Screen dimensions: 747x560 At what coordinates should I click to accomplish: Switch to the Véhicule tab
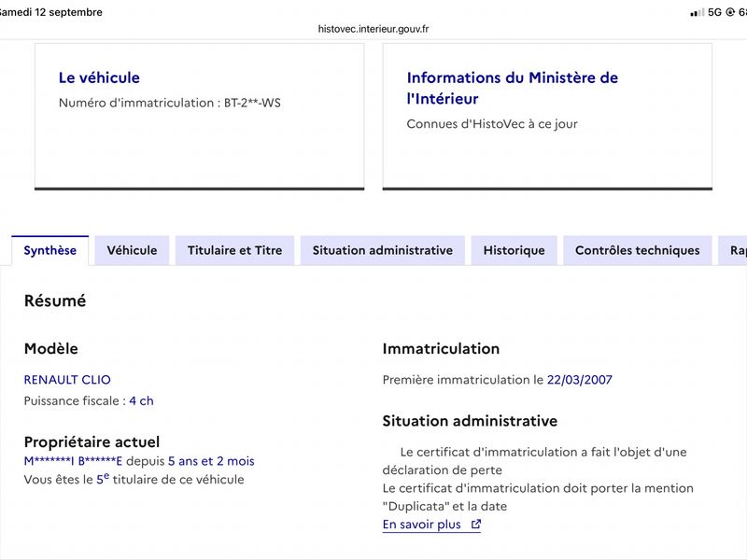132,250
